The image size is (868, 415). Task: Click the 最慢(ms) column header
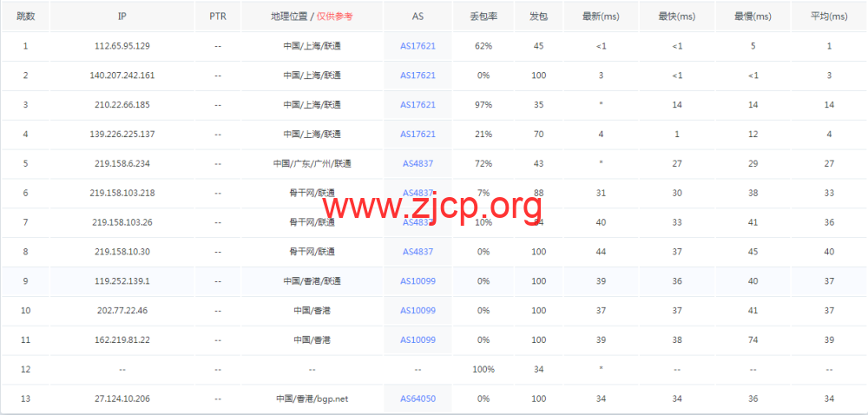753,16
